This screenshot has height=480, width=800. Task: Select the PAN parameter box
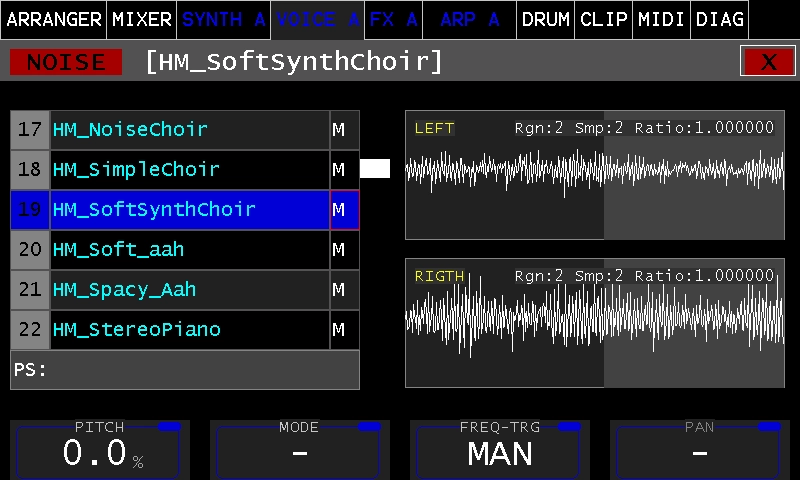(x=699, y=450)
